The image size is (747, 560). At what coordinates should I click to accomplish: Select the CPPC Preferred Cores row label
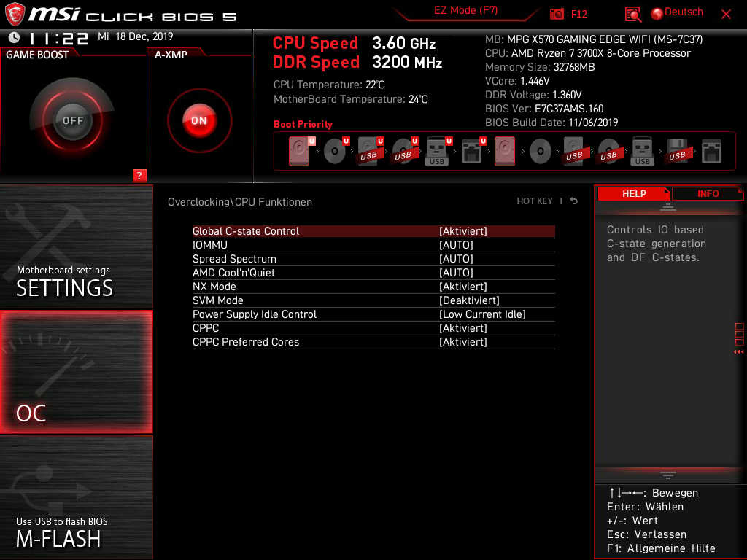point(246,341)
